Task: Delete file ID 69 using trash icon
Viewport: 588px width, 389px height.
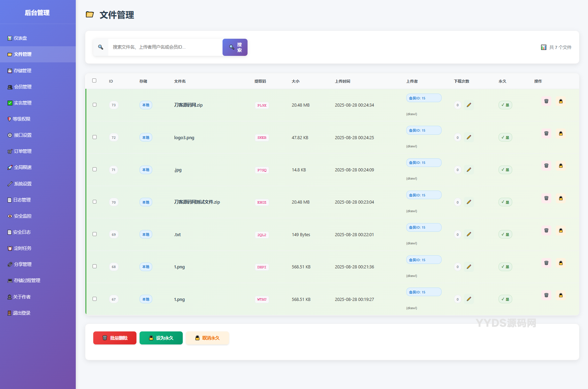Action: pos(546,231)
